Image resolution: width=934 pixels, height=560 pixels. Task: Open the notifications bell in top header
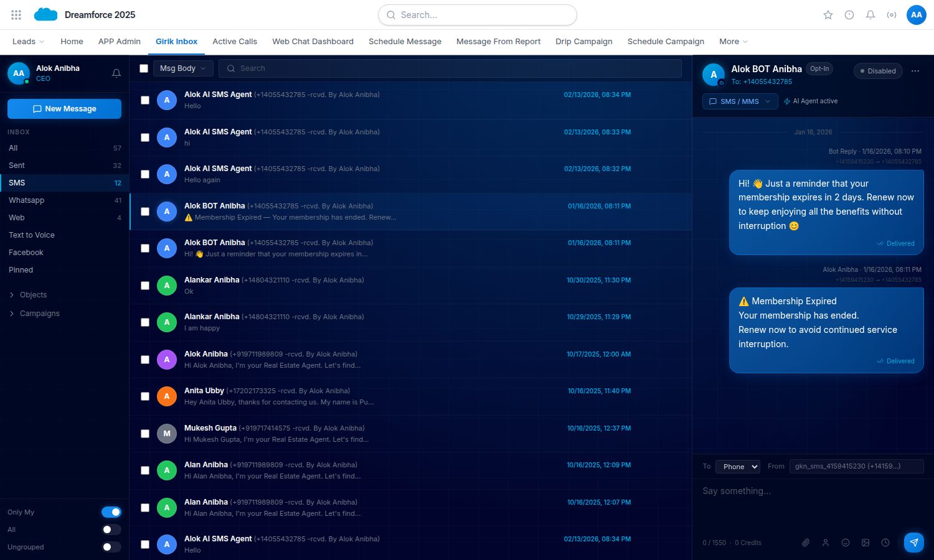point(870,15)
